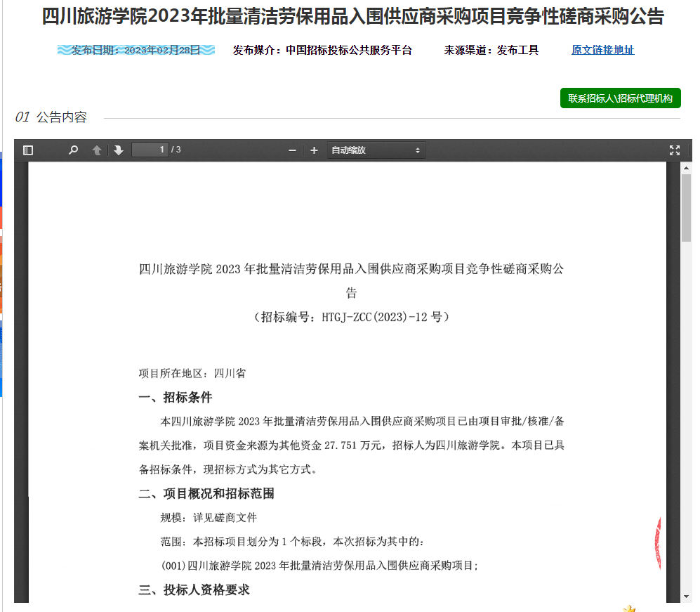700x612 pixels.
Task: Click the scrollbar down arrow
Action: point(686,597)
